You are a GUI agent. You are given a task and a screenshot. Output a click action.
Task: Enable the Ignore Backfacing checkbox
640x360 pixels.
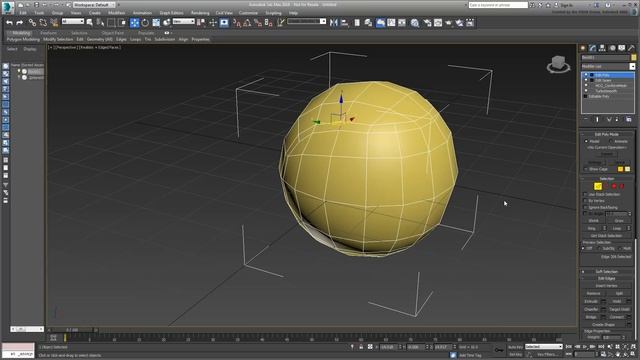(x=585, y=207)
